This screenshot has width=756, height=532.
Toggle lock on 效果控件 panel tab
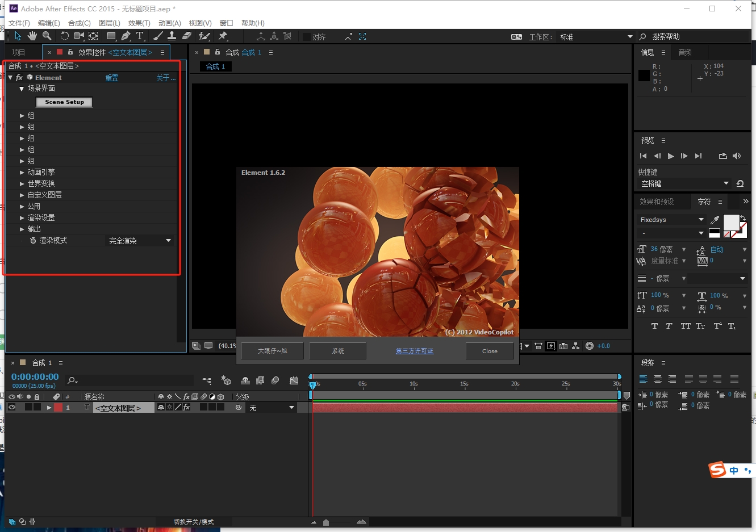70,52
